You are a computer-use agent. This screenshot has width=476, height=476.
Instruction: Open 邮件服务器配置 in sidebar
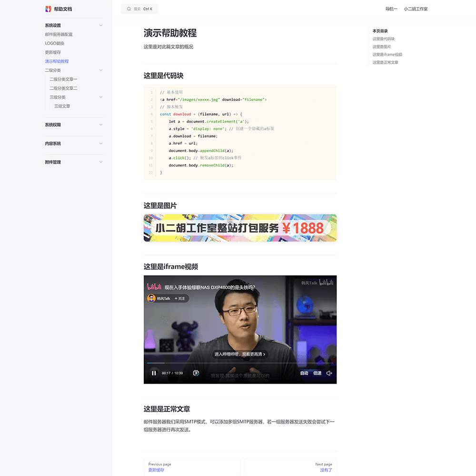59,35
